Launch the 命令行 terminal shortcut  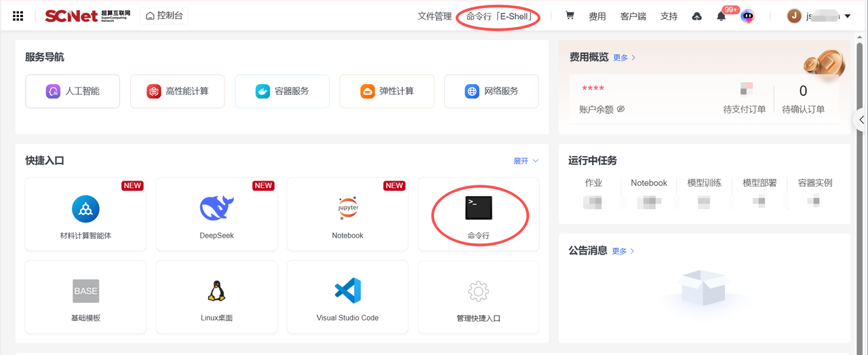click(478, 214)
